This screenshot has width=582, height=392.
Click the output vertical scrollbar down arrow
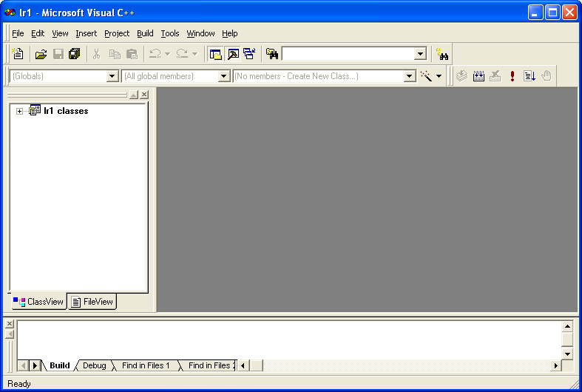tap(567, 354)
